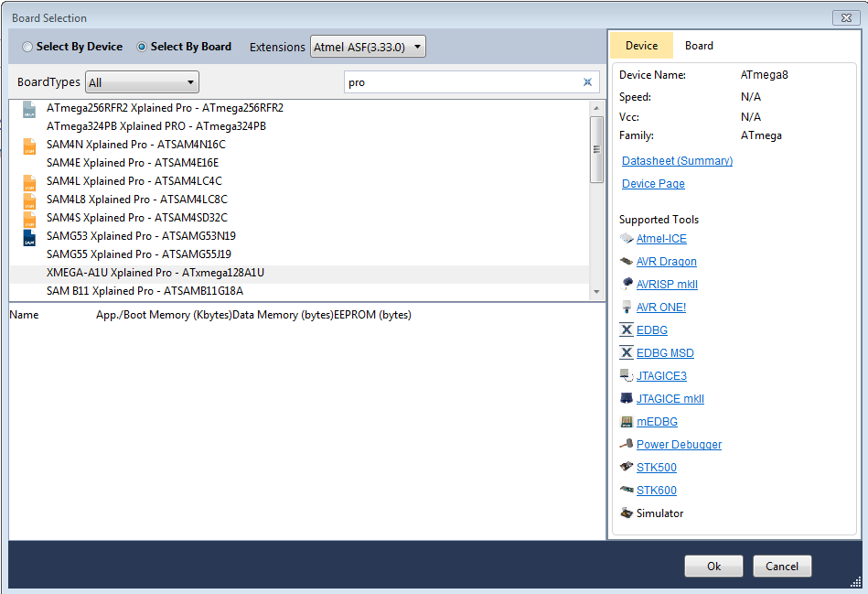Switch to the Board tab
The height and width of the screenshot is (594, 868).
pos(699,46)
